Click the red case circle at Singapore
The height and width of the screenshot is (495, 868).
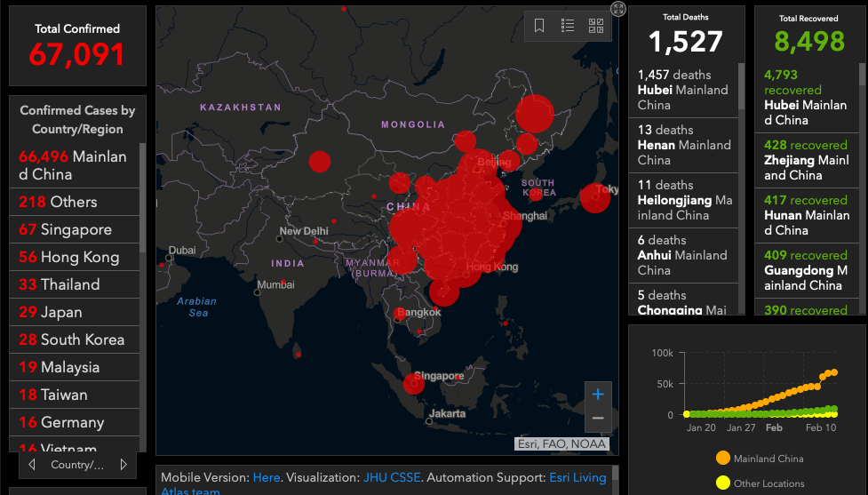coord(413,383)
